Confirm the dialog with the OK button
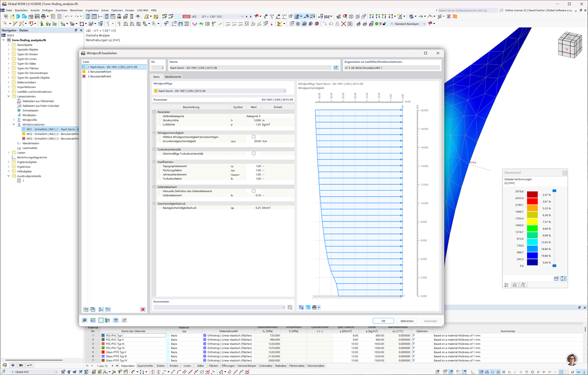 pyautogui.click(x=384, y=321)
